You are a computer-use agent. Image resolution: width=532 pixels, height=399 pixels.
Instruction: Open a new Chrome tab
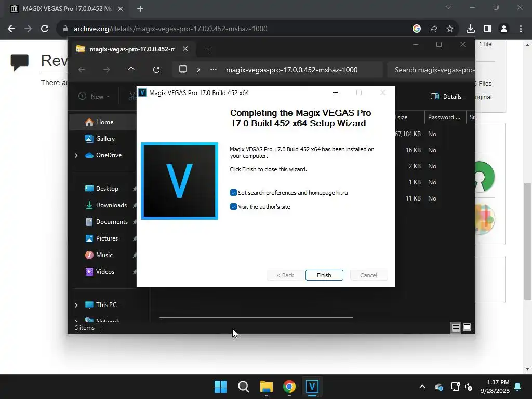(140, 9)
